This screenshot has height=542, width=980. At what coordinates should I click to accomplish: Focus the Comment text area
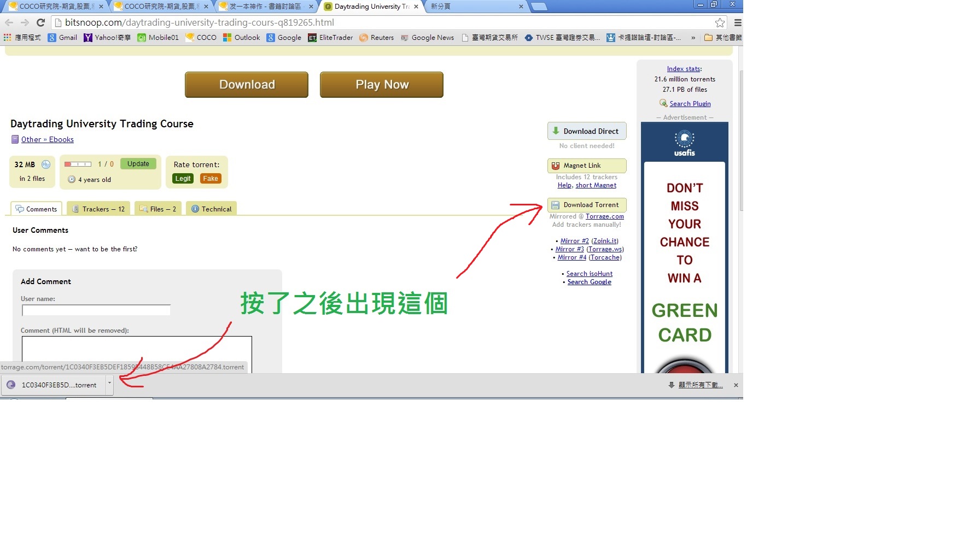pyautogui.click(x=137, y=355)
